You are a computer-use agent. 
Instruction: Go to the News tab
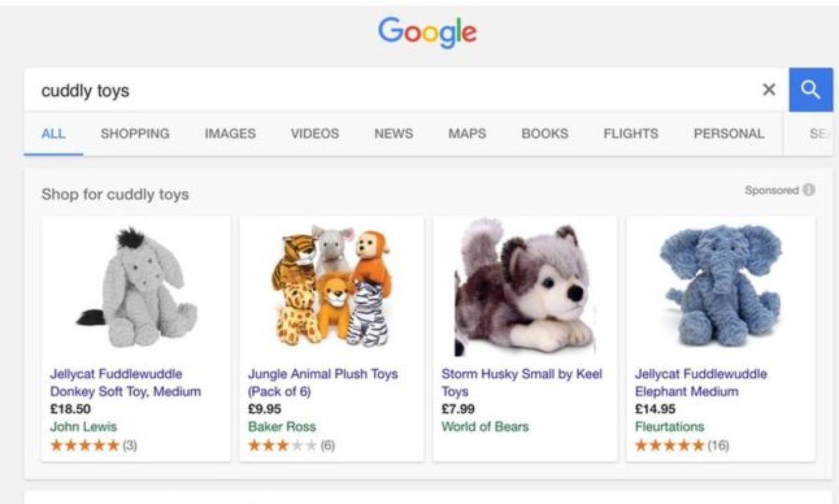(x=394, y=134)
